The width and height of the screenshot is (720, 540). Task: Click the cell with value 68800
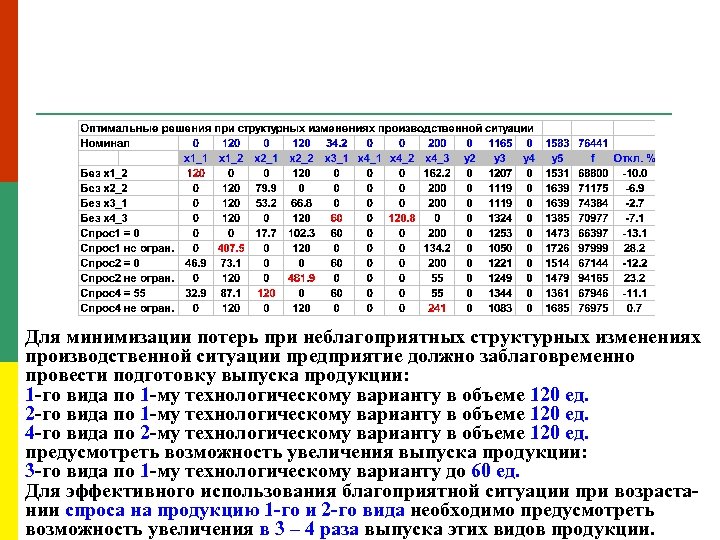click(x=593, y=174)
